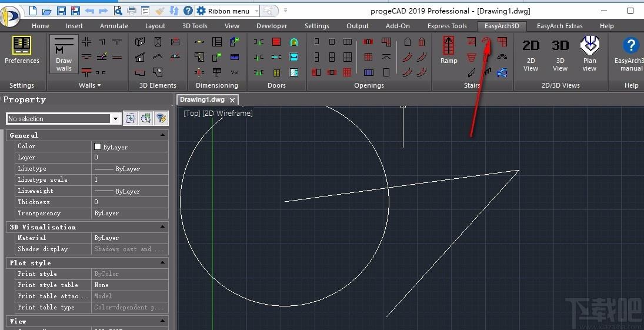Click the Ramp button
This screenshot has height=330, width=644.
449,50
